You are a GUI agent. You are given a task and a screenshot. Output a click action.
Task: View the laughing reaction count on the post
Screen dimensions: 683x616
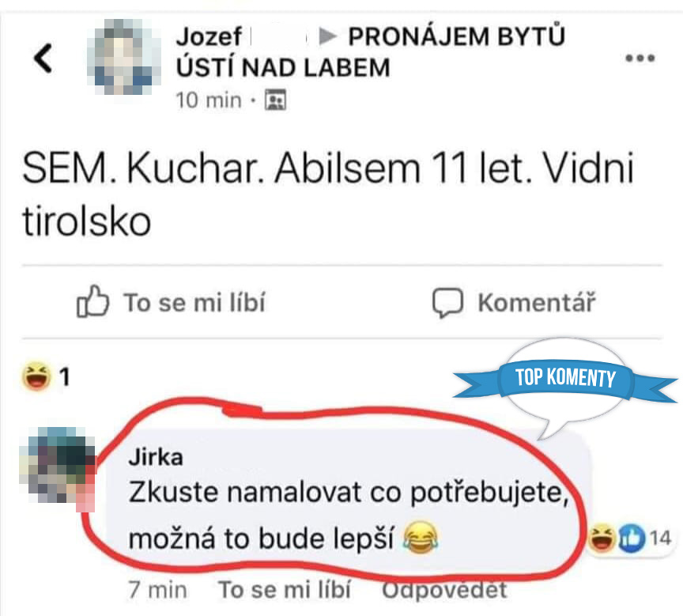click(x=46, y=376)
